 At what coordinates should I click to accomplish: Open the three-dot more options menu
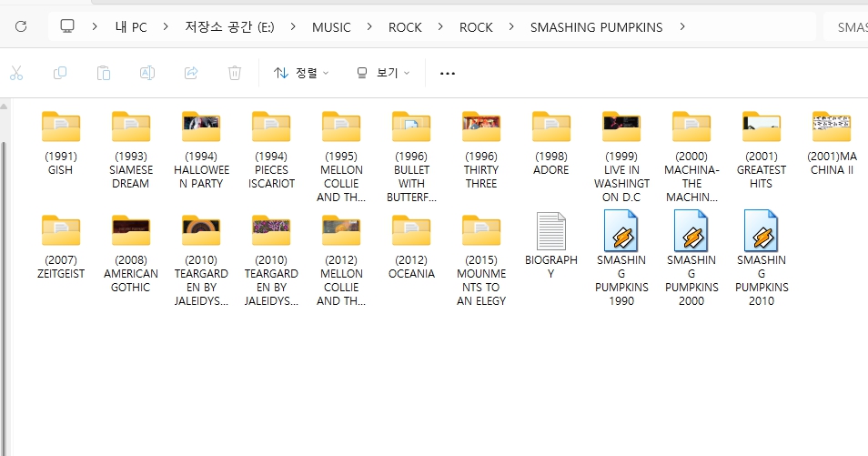click(x=447, y=73)
